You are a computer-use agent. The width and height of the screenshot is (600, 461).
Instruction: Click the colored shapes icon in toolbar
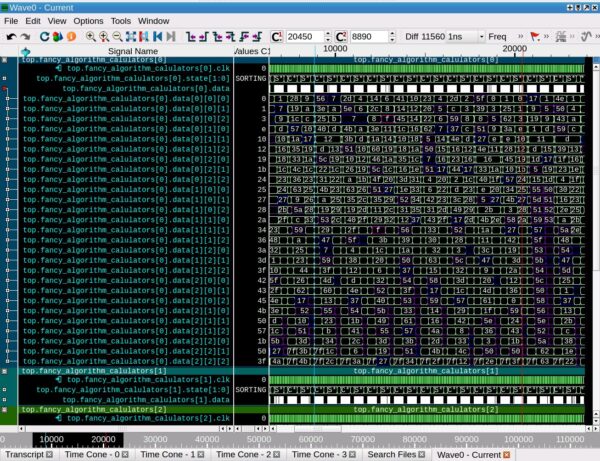click(58, 37)
